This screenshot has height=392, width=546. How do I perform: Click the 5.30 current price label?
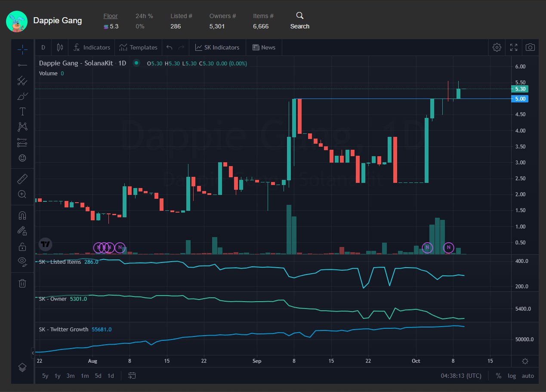click(x=520, y=89)
